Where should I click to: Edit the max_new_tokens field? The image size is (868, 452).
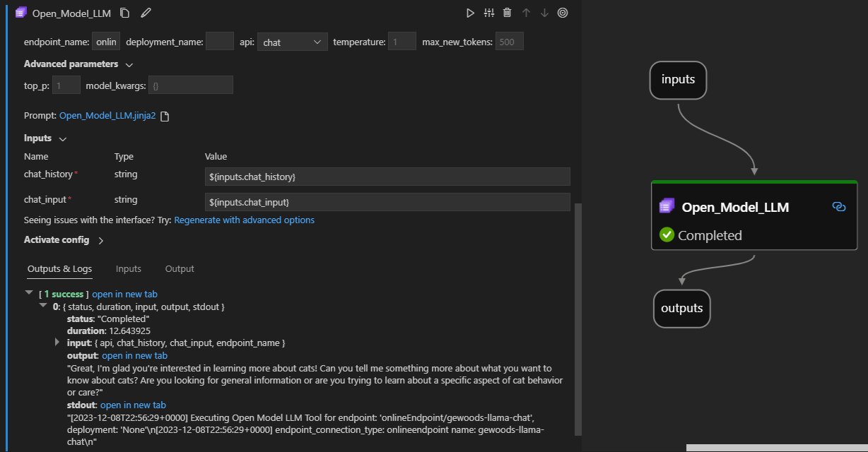pos(509,41)
